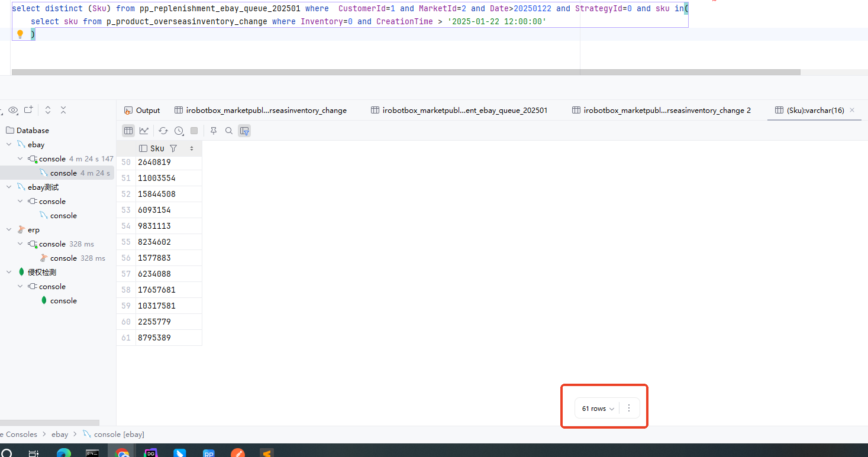Viewport: 868px width, 457px height.
Task: Open DataGrip from the taskbar
Action: point(151,453)
